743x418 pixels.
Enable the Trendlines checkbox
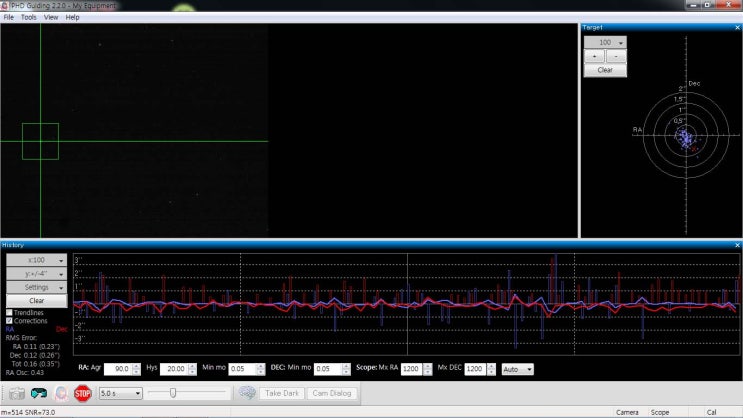coord(10,312)
